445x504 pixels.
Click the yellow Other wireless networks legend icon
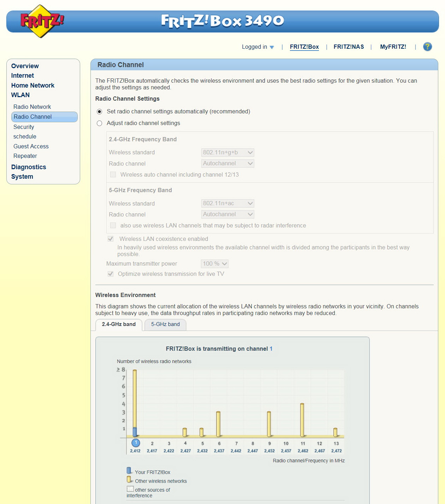click(x=129, y=480)
